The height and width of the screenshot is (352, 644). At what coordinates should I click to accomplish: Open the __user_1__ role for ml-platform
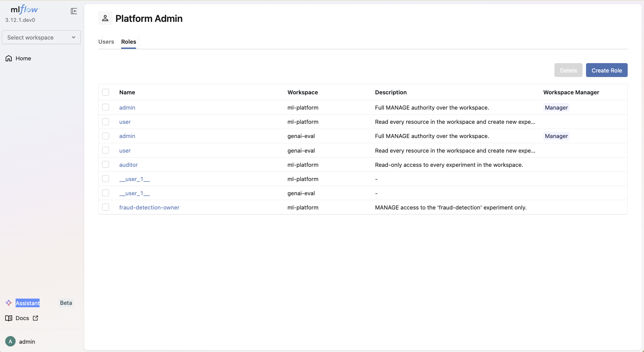(x=135, y=179)
